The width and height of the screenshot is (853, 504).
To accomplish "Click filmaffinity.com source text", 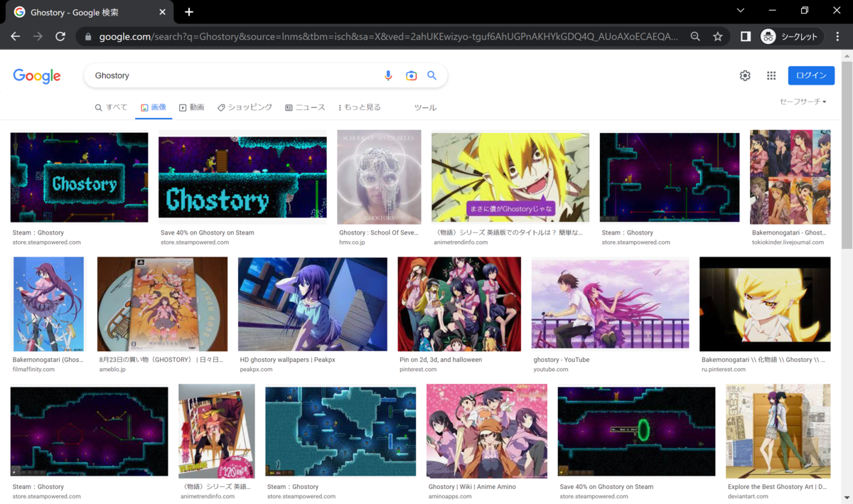I will tap(33, 370).
